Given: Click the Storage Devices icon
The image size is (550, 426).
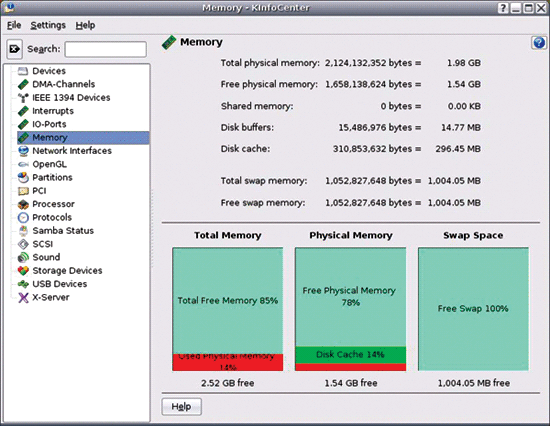Looking at the screenshot, I should coord(23,271).
